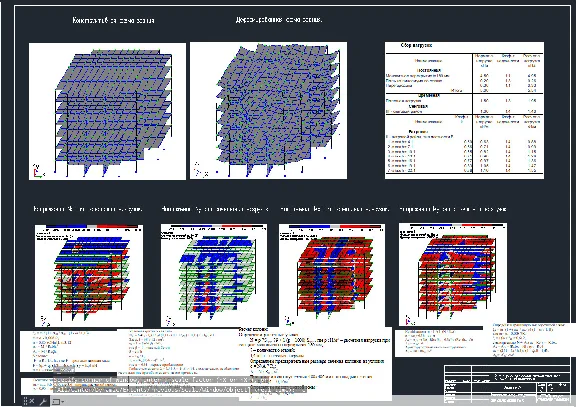Screen dimensions: 576x407
Task: Expand the recent commands dropdown arrow
Action: [63, 402]
